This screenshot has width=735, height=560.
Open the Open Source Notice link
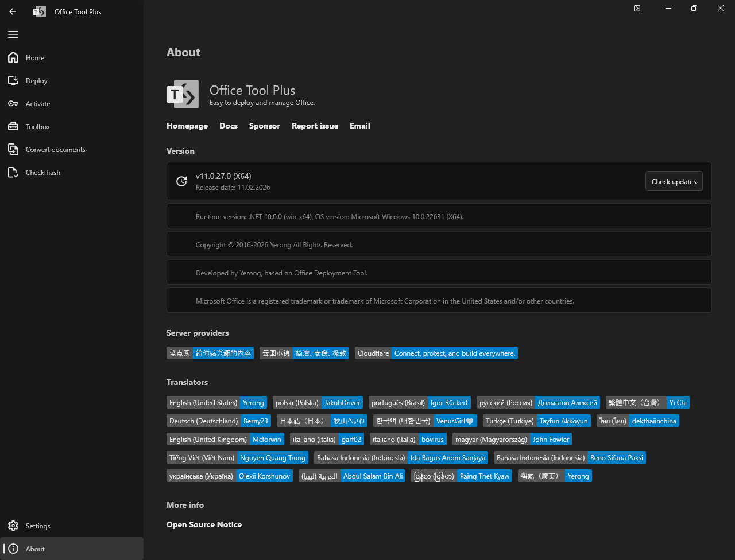[204, 524]
